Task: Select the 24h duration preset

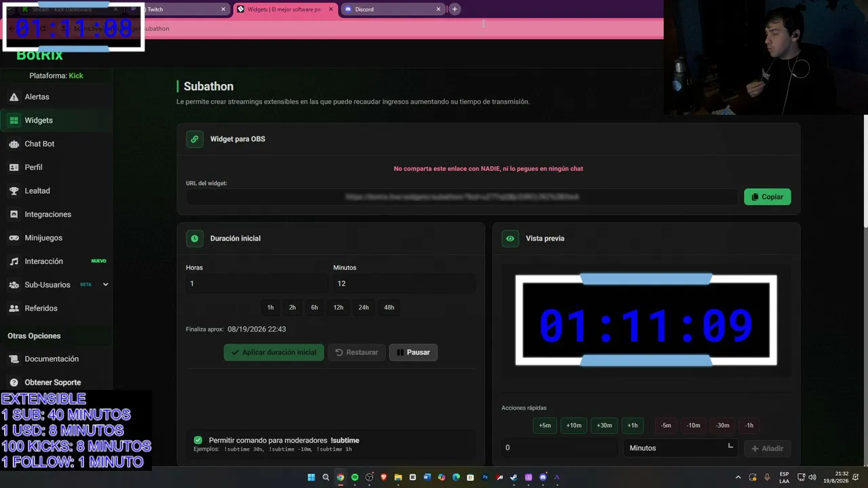Action: [x=363, y=308]
